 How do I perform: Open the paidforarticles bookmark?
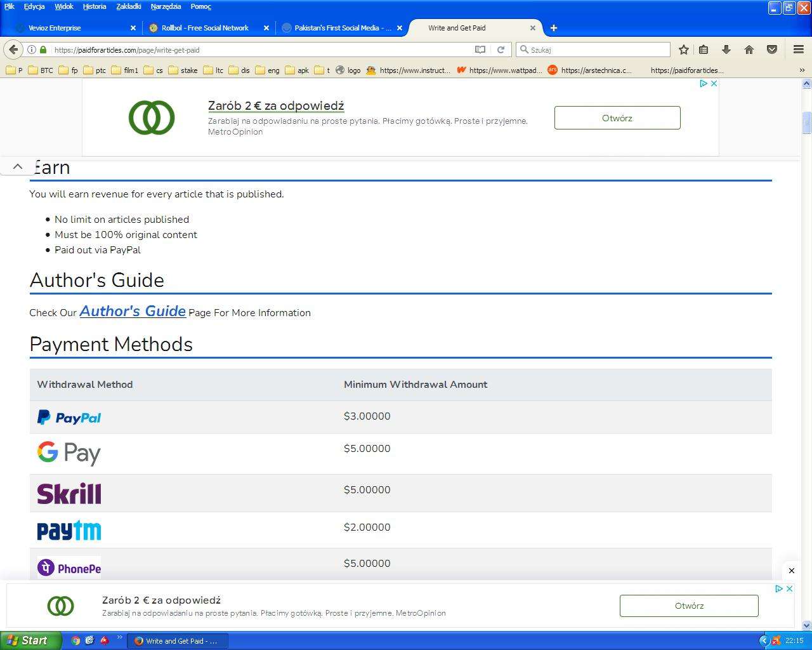687,70
